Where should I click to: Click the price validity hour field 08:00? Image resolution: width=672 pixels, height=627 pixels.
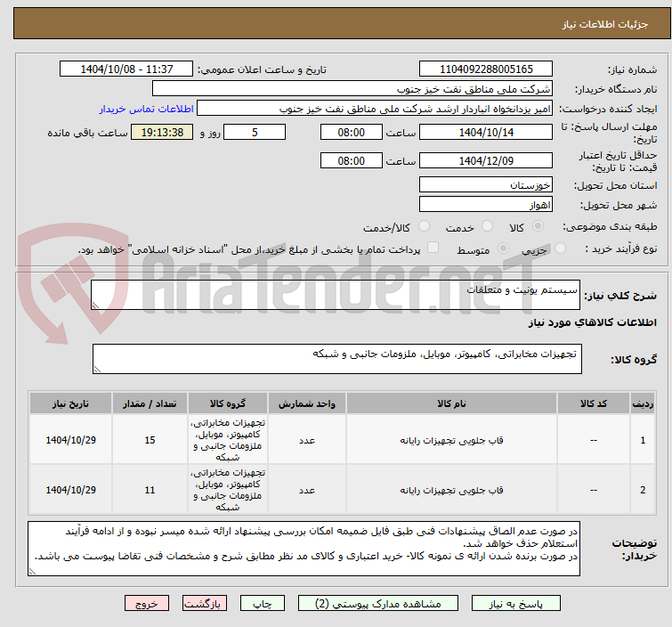pos(352,161)
